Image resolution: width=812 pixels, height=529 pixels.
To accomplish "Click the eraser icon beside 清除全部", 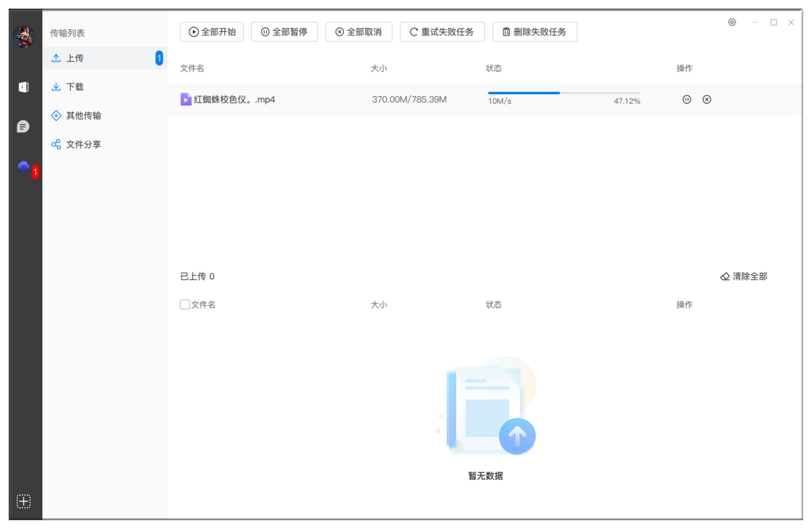I will click(724, 276).
